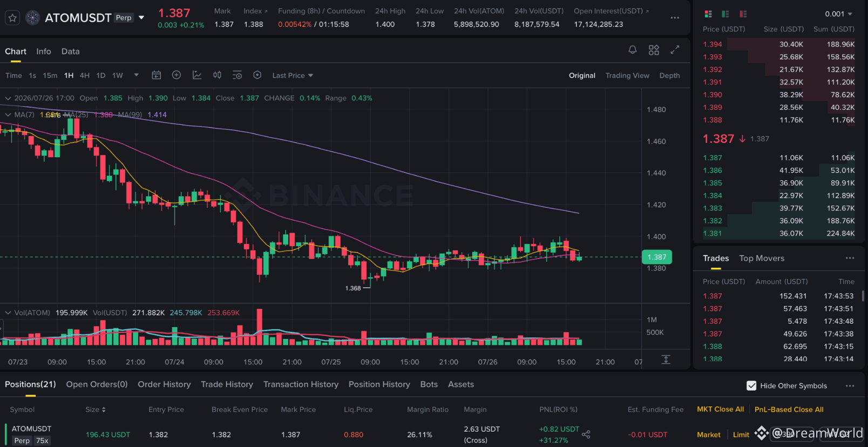This screenshot has width=868, height=447.
Task: Show bids-only order book view
Action: (x=725, y=14)
